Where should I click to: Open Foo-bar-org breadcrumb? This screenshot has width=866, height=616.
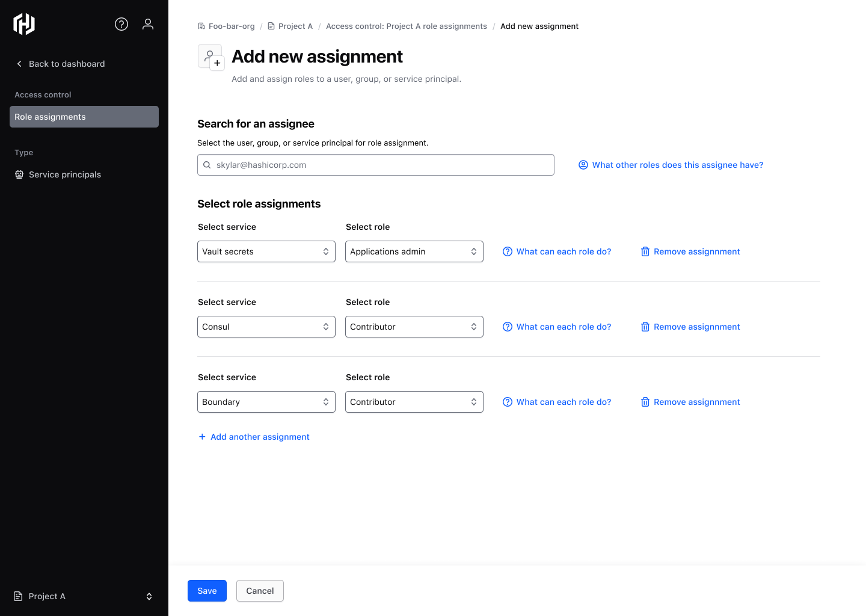(226, 26)
